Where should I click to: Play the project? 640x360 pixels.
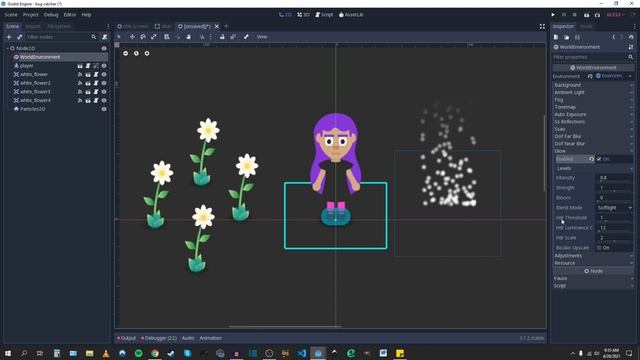click(553, 15)
